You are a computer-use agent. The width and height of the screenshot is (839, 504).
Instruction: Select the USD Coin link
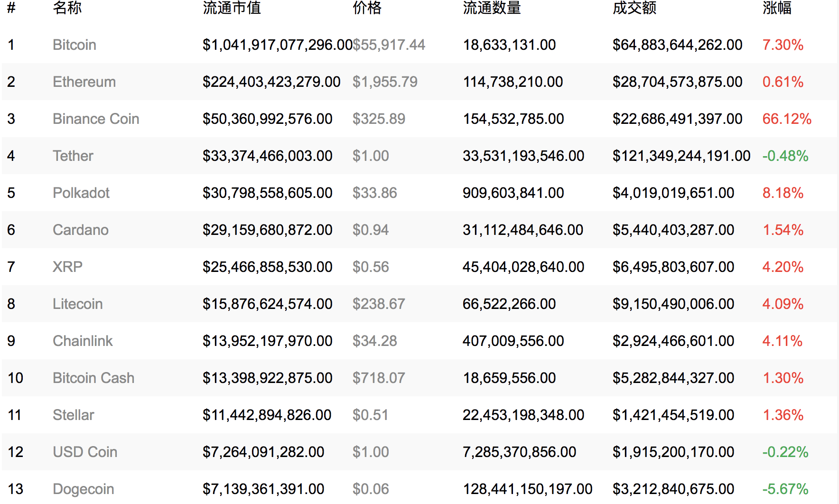click(x=85, y=452)
